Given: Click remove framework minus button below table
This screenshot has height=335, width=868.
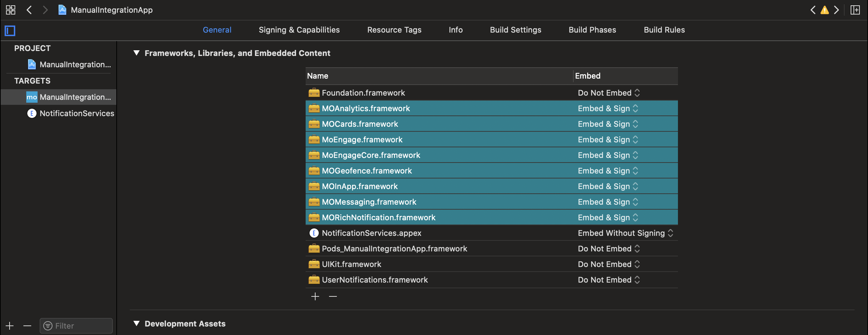Looking at the screenshot, I should [333, 296].
